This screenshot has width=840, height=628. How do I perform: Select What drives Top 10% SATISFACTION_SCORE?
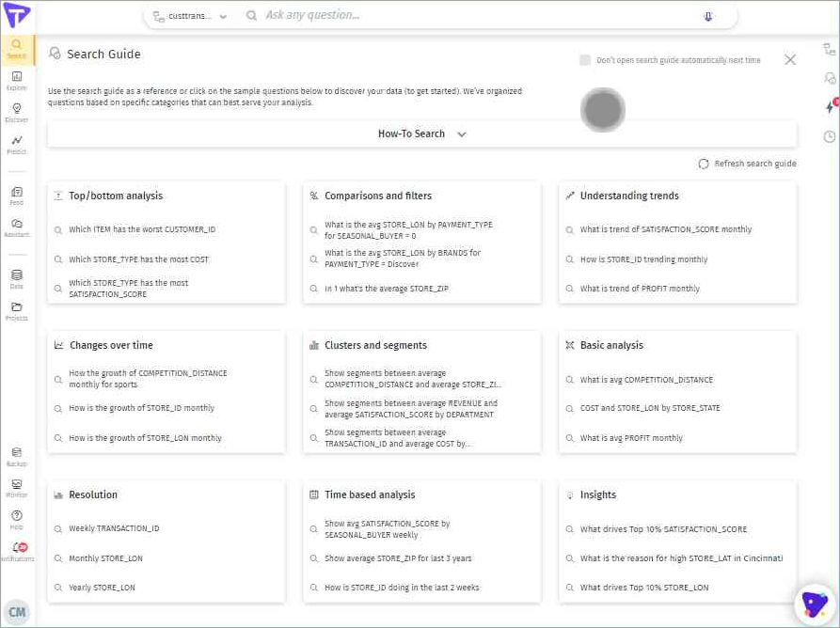663,529
